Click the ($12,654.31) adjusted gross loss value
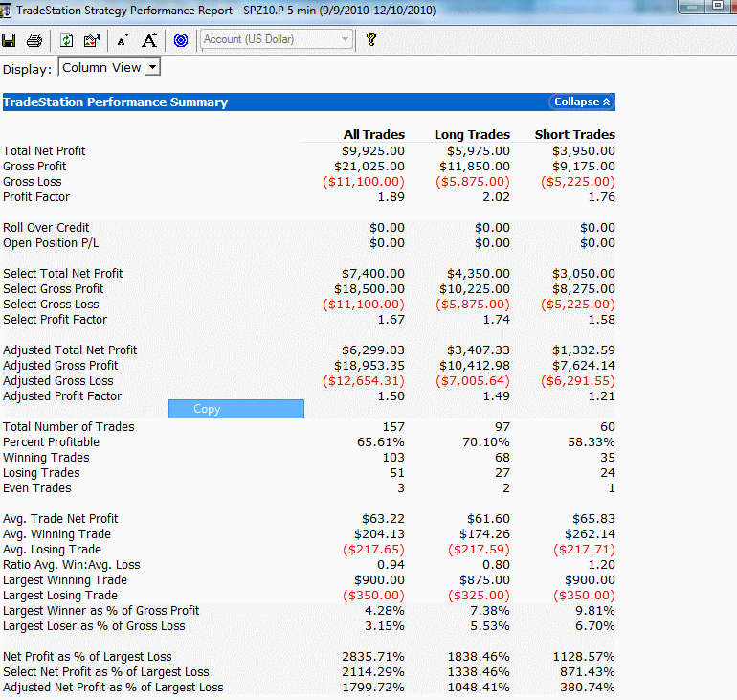This screenshot has width=737, height=700. (364, 381)
